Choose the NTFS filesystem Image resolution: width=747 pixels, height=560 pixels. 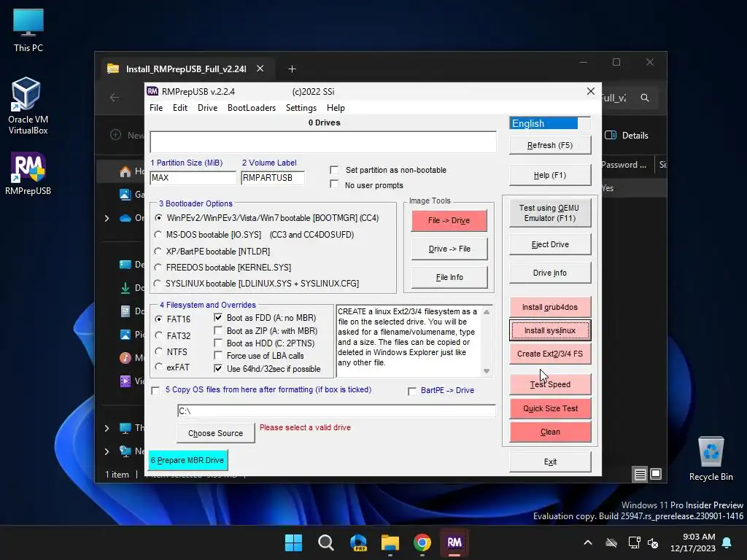pyautogui.click(x=158, y=351)
